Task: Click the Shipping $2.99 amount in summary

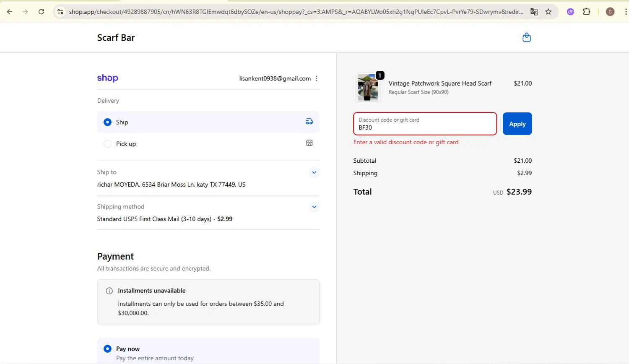Action: [x=524, y=173]
